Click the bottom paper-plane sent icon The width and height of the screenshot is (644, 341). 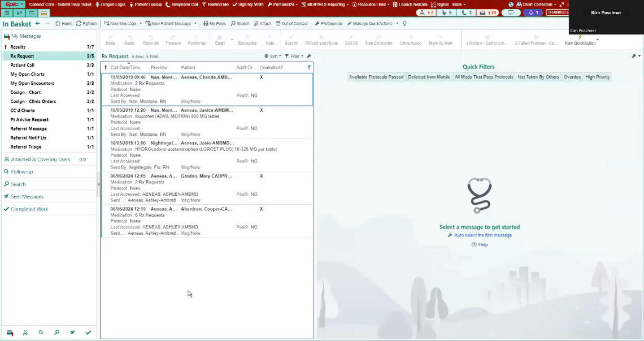[72, 333]
